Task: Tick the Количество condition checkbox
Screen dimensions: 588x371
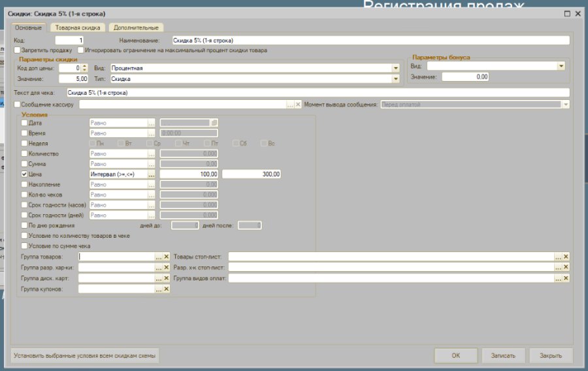Action: coord(24,153)
